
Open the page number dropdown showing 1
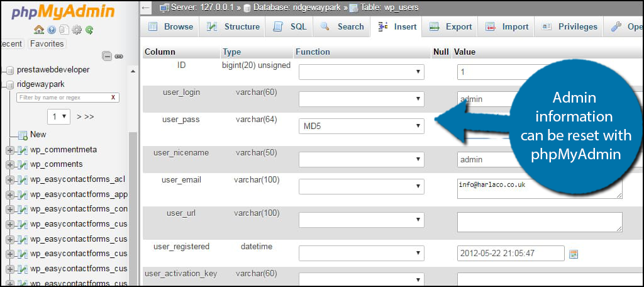[x=58, y=117]
